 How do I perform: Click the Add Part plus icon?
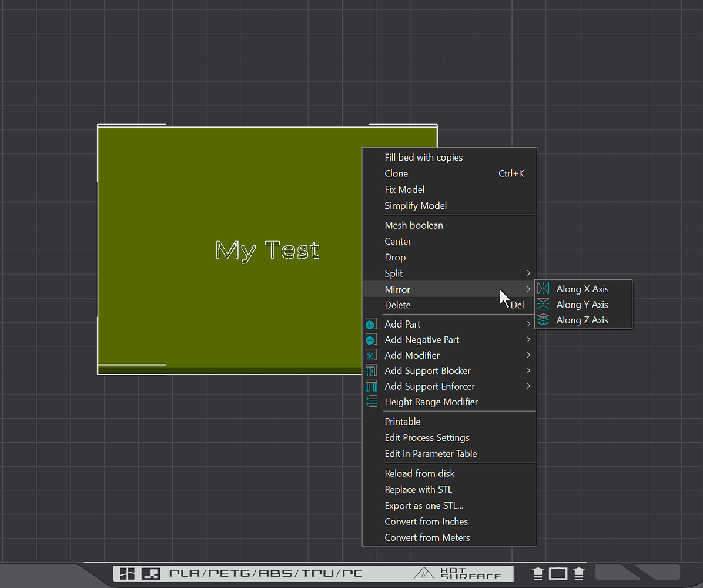tap(371, 324)
